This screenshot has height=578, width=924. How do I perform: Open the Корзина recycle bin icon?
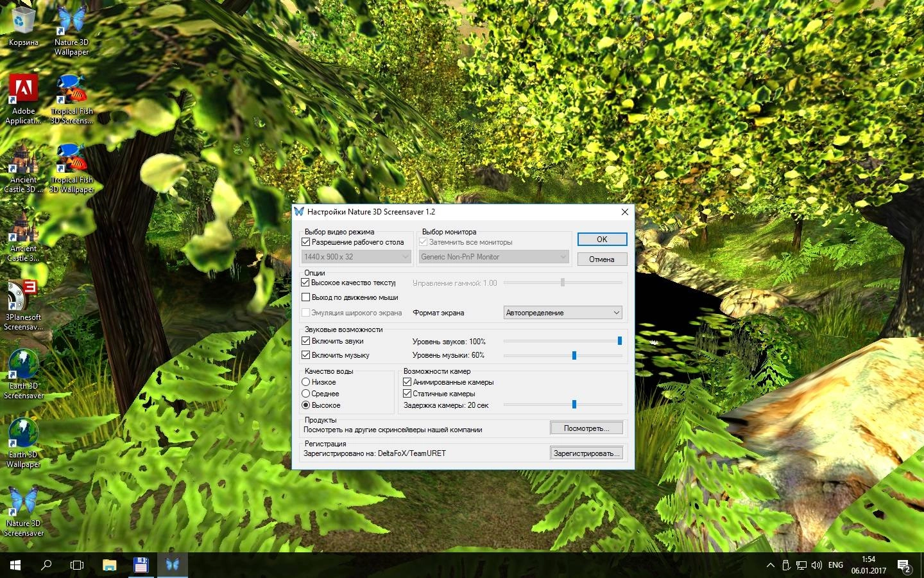24,27
